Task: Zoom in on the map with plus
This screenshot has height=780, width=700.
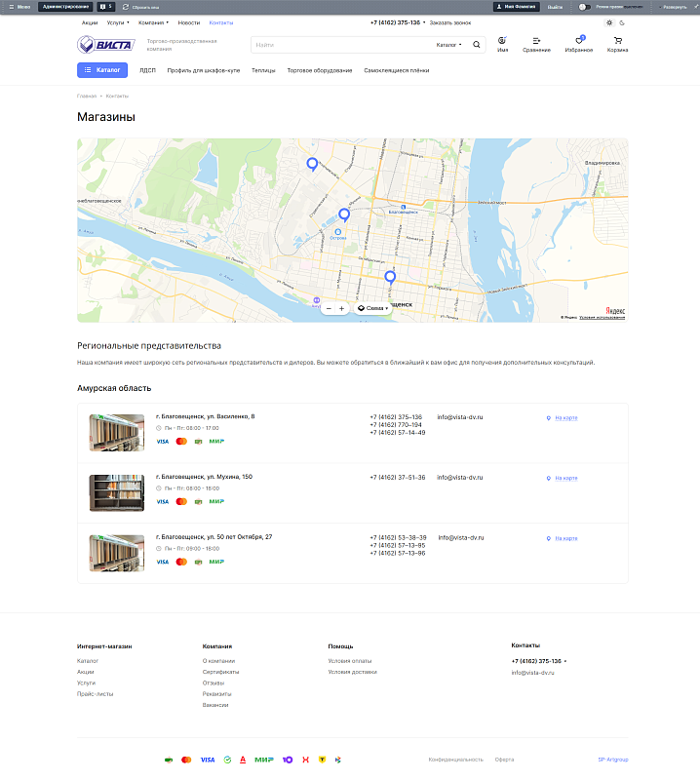Action: [x=342, y=308]
